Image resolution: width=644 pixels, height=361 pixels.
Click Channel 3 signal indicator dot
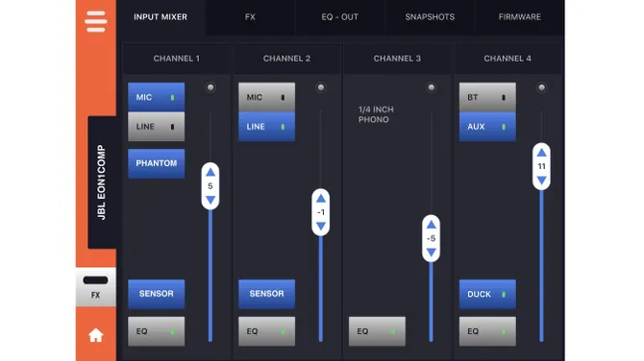click(431, 87)
